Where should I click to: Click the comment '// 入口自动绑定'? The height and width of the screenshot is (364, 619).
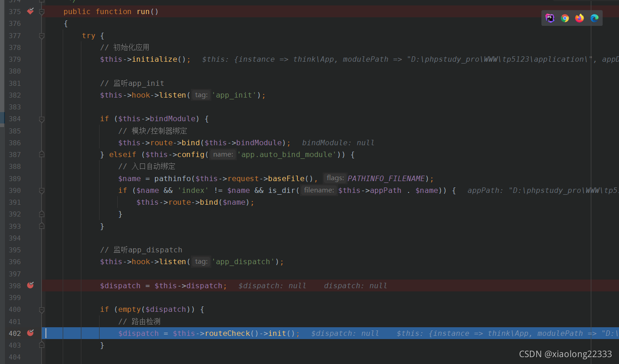147,166
